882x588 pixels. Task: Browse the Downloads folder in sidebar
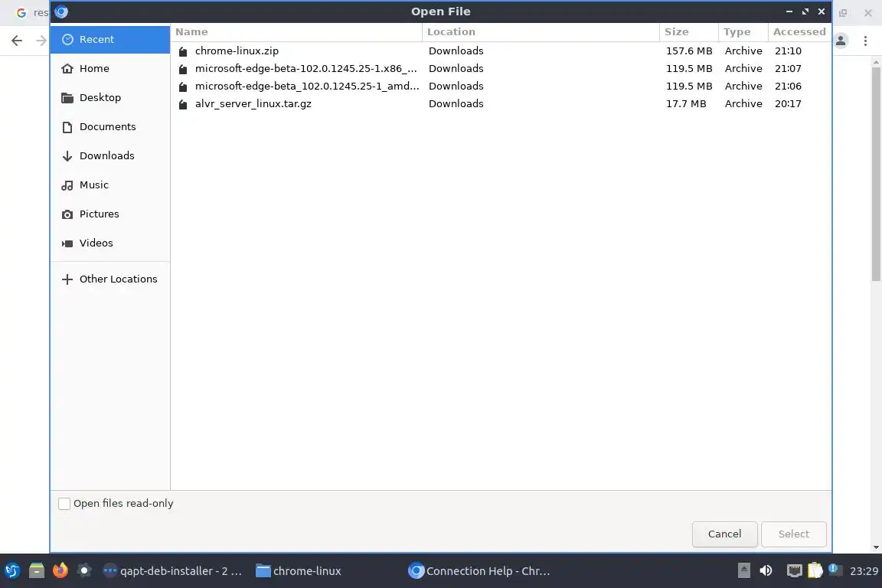tap(109, 156)
